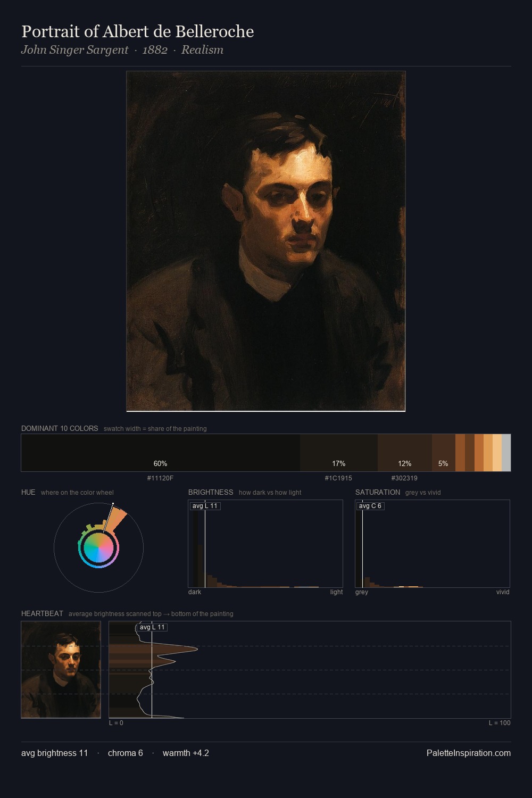Click the brightness histogram chart area

click(265, 544)
